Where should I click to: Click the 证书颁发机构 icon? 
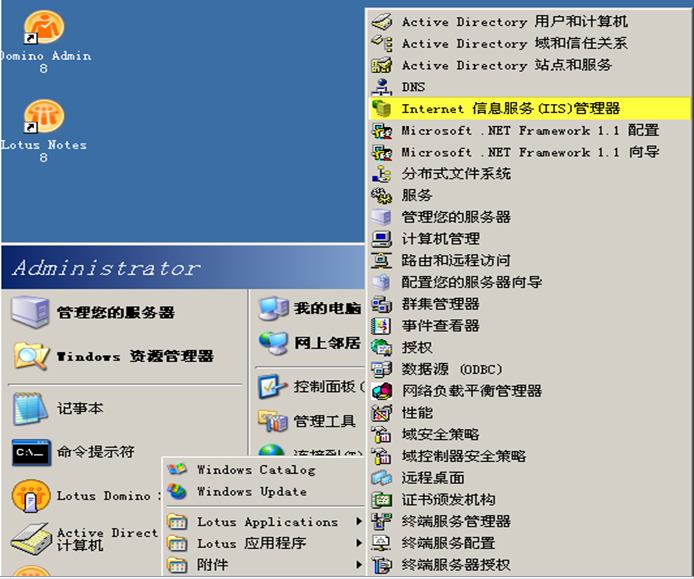[382, 500]
